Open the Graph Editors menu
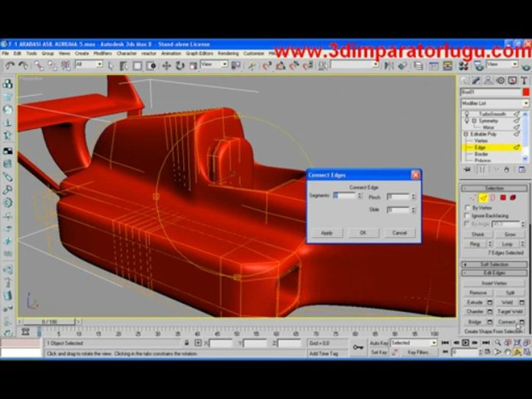This screenshot has height=399, width=532. (x=199, y=54)
